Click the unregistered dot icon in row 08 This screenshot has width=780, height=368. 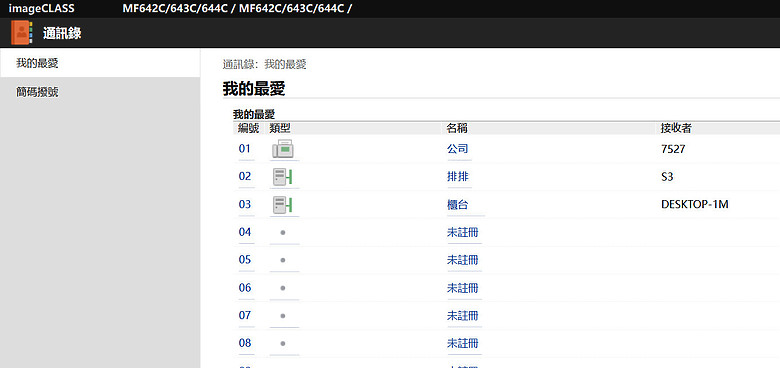(283, 343)
